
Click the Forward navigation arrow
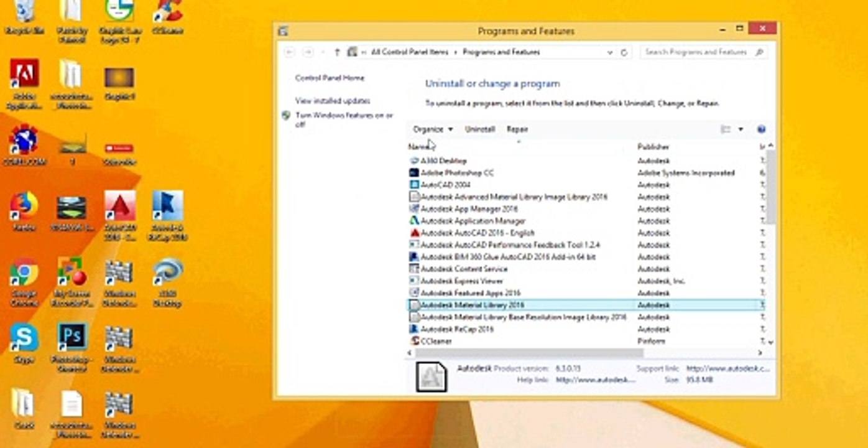(x=308, y=52)
